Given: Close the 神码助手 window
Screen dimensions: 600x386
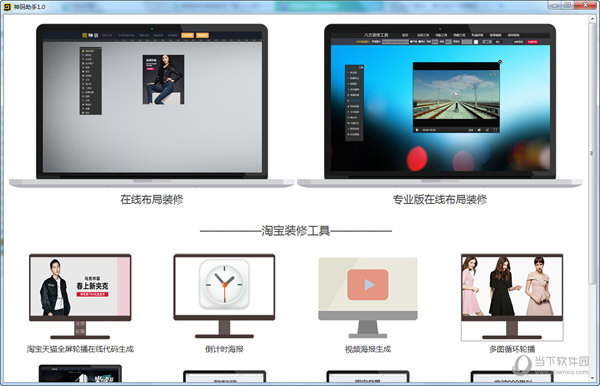Looking at the screenshot, I should click(585, 5).
